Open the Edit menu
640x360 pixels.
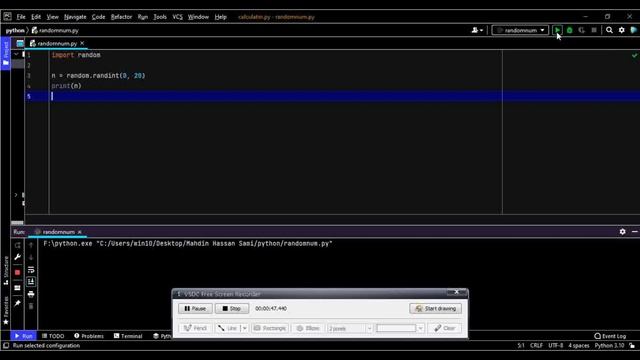36,17
